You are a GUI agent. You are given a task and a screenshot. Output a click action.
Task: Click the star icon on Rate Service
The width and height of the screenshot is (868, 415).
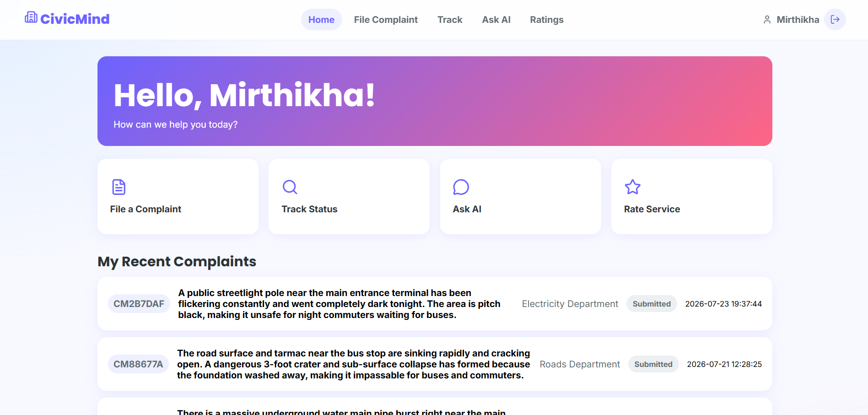(x=632, y=187)
